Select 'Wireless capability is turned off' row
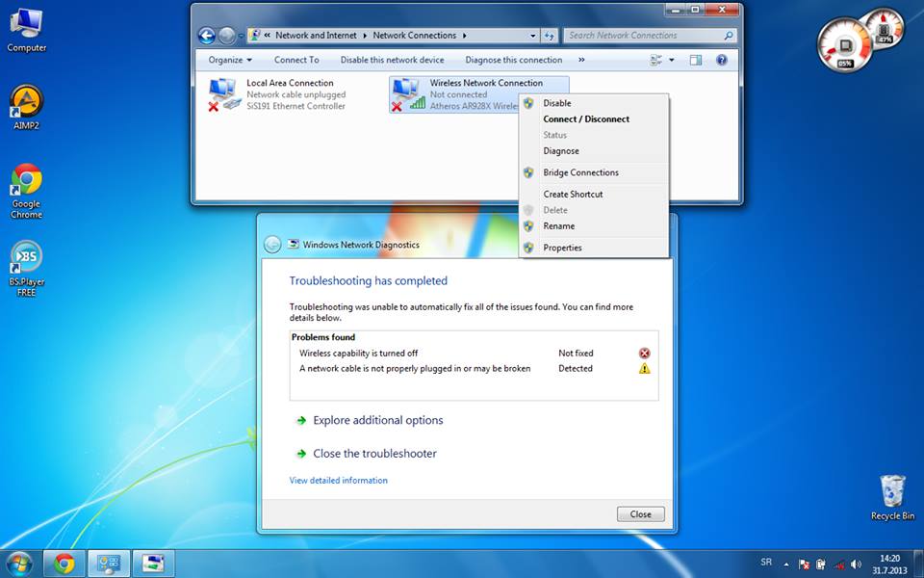 (474, 354)
